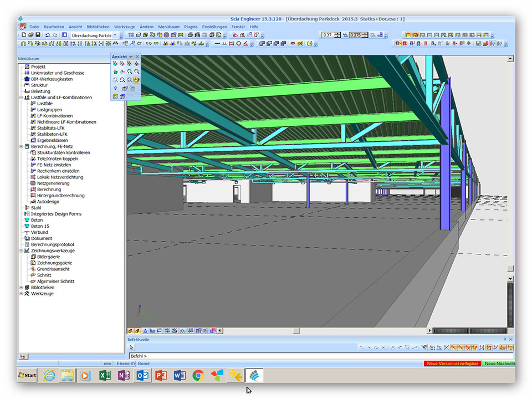This screenshot has width=532, height=399.
Task: Click the red circle draw icon
Action: pyautogui.click(x=239, y=43)
